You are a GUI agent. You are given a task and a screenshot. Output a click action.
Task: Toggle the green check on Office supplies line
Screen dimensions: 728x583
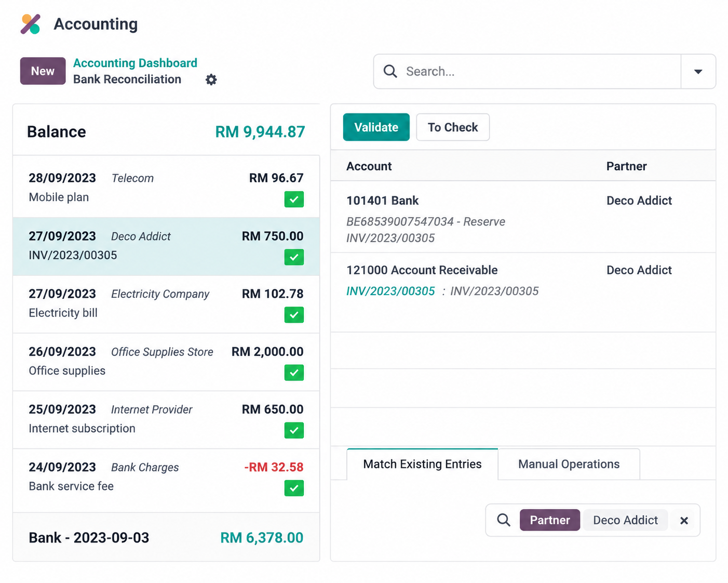[294, 373]
